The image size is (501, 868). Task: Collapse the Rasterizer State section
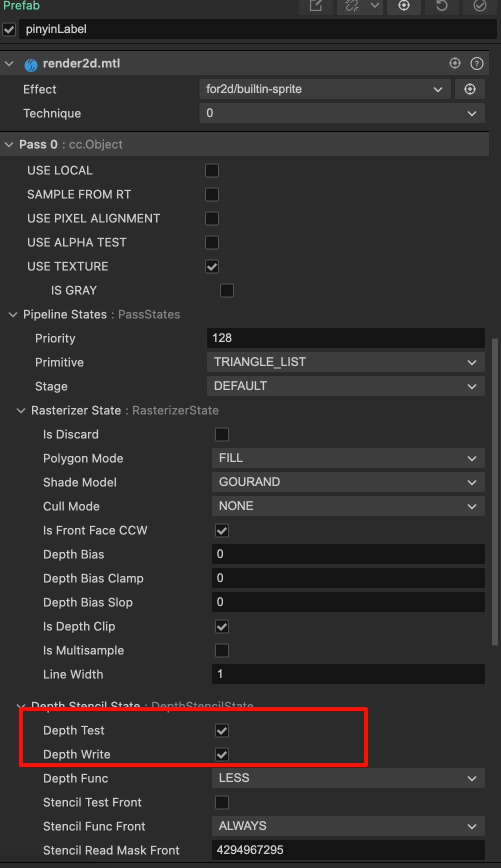click(x=21, y=410)
